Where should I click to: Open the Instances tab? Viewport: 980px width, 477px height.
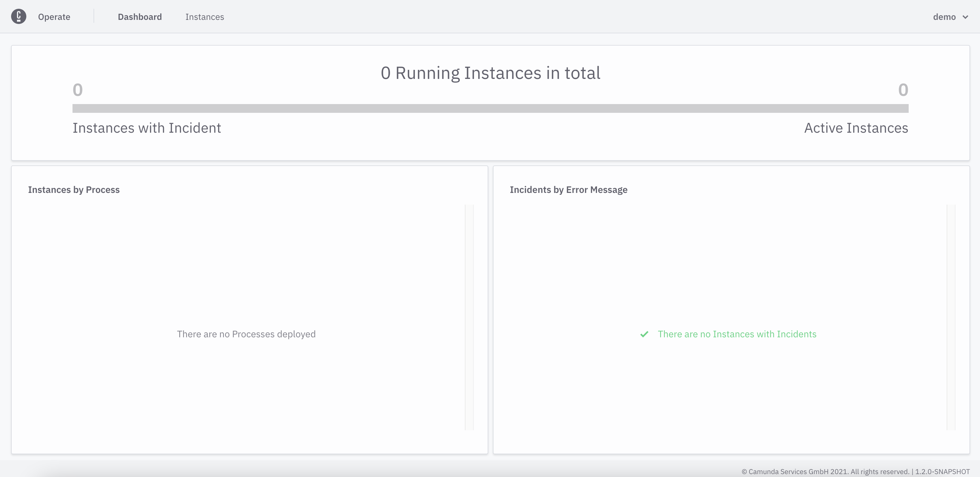(205, 17)
